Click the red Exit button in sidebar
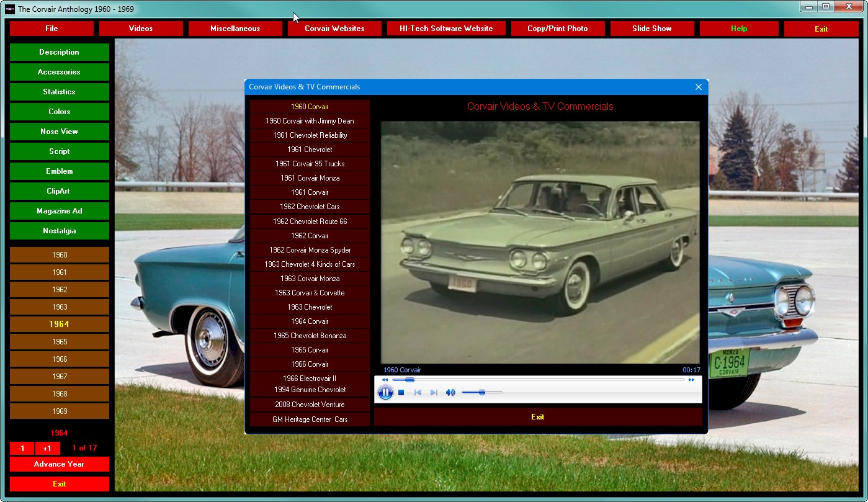 point(60,484)
